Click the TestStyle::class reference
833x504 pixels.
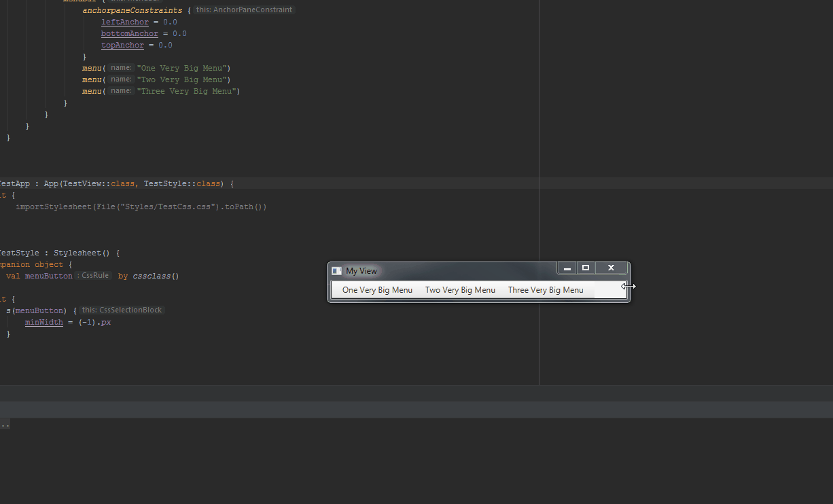click(x=182, y=183)
